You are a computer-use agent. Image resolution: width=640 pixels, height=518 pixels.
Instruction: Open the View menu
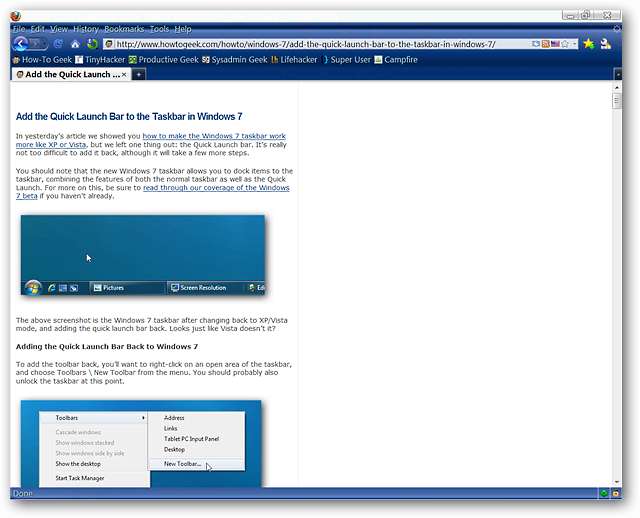pyautogui.click(x=59, y=29)
